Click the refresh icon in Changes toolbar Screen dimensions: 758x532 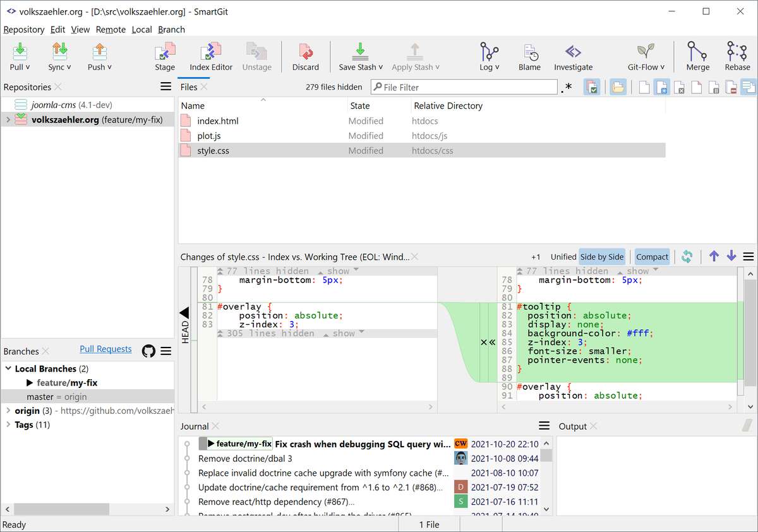pos(687,257)
